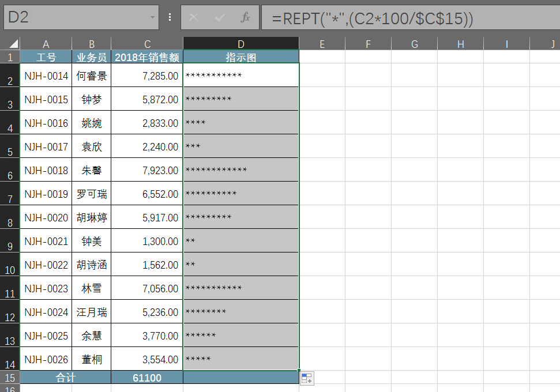The width and height of the screenshot is (560, 392).
Task: Select column F header
Action: pyautogui.click(x=368, y=44)
